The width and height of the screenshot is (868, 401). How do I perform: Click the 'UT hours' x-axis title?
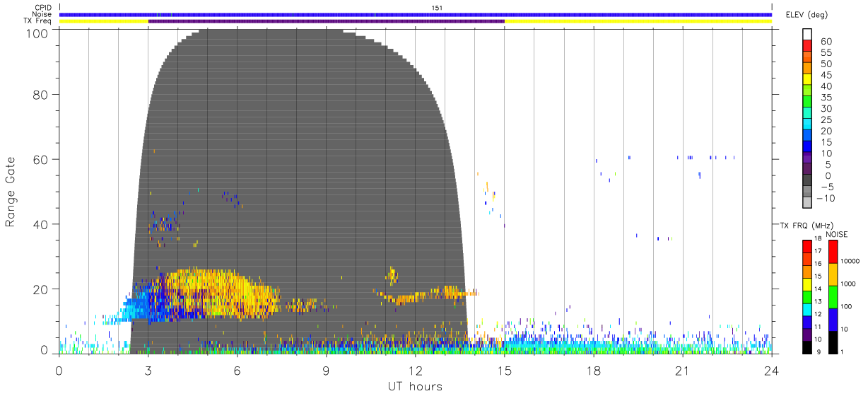click(414, 386)
